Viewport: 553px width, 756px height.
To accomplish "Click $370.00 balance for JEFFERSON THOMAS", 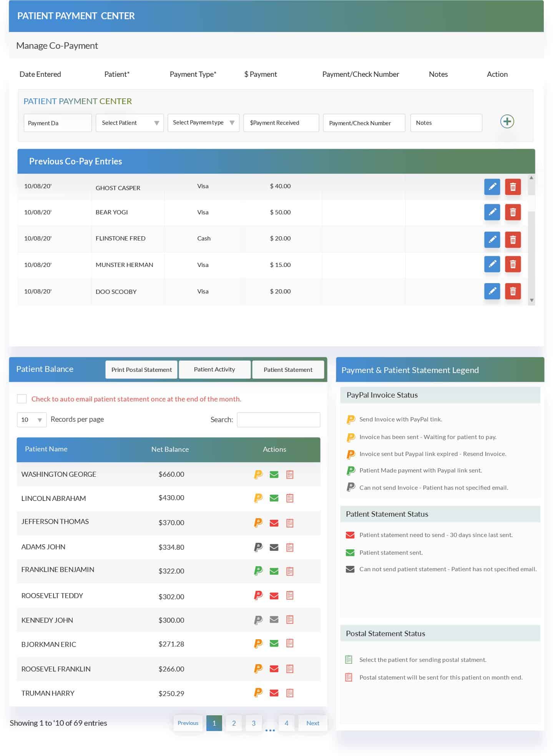I will coord(171,522).
